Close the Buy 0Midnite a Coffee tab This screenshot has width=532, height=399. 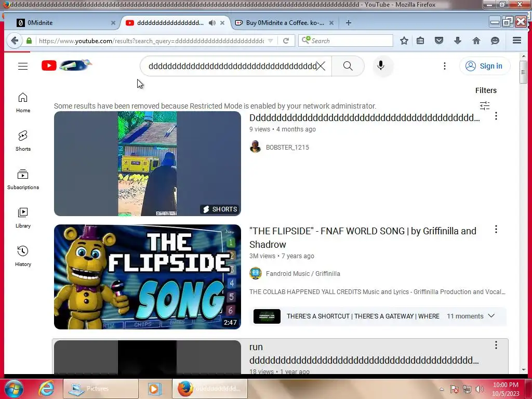pos(331,23)
